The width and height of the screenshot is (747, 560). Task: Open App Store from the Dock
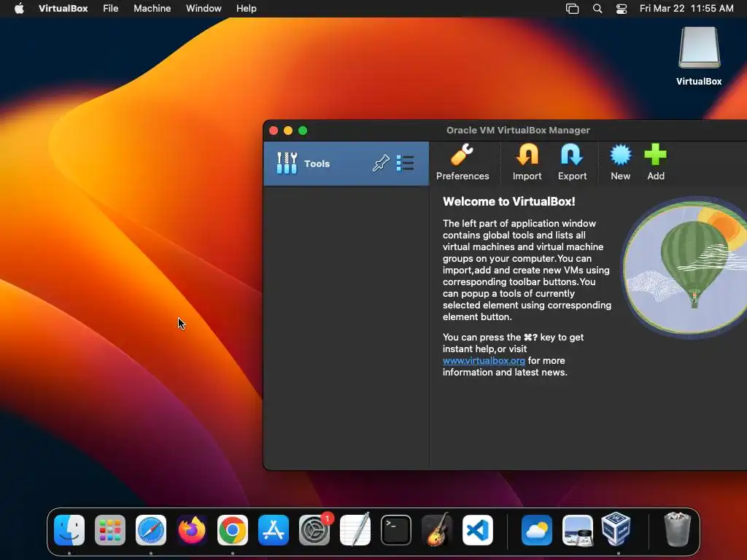[x=274, y=530]
